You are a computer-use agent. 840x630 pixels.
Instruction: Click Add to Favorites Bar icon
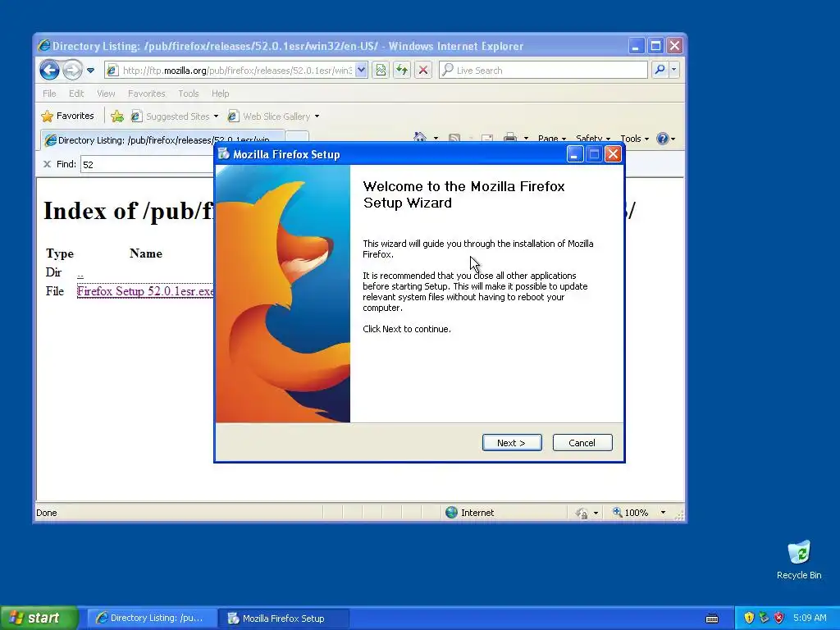point(117,116)
